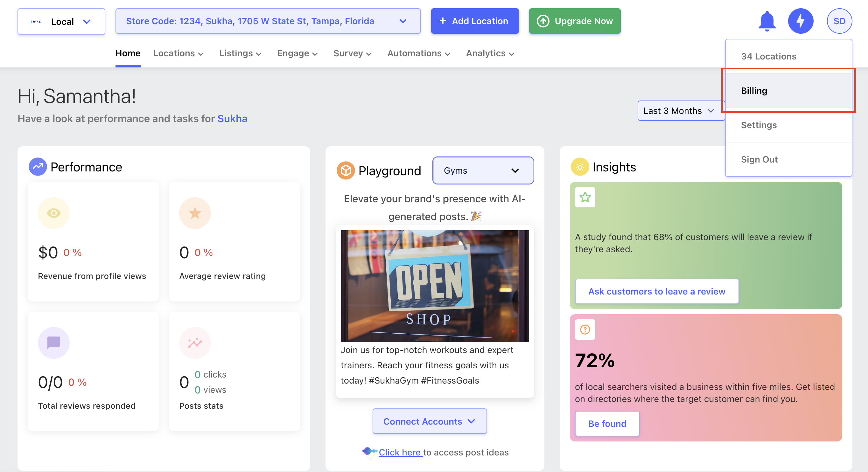Select Billing in user menu

788,91
